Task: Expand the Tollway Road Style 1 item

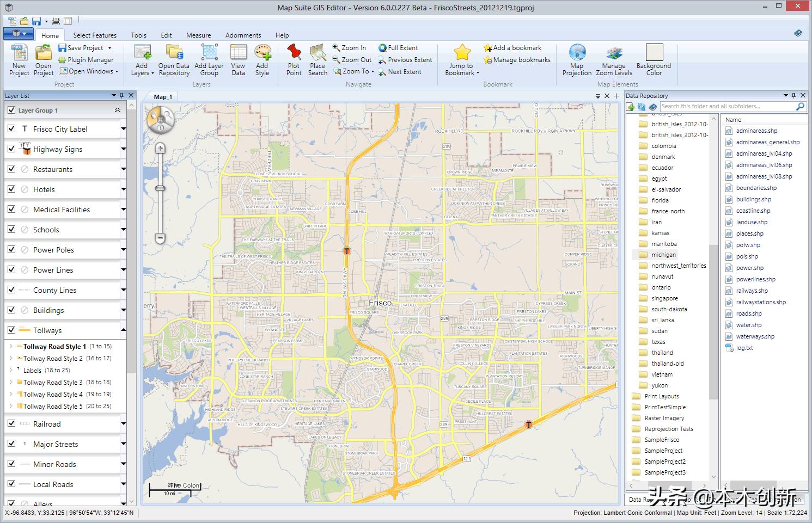Action: click(11, 346)
